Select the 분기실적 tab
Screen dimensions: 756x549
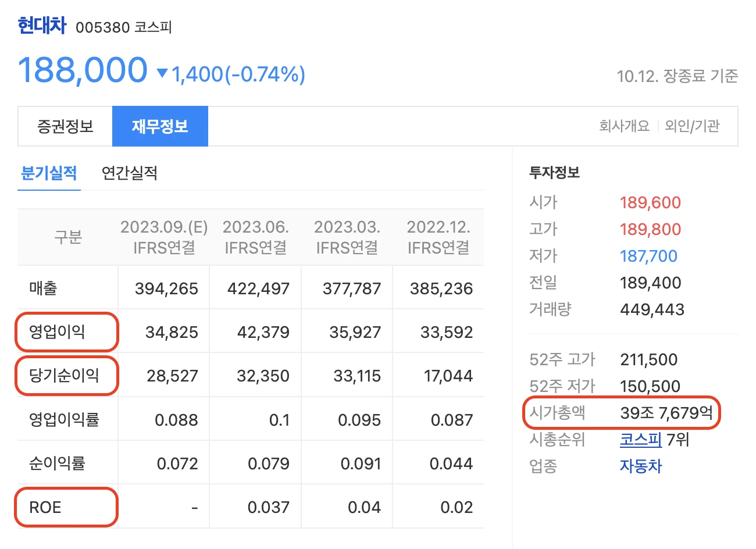49,173
